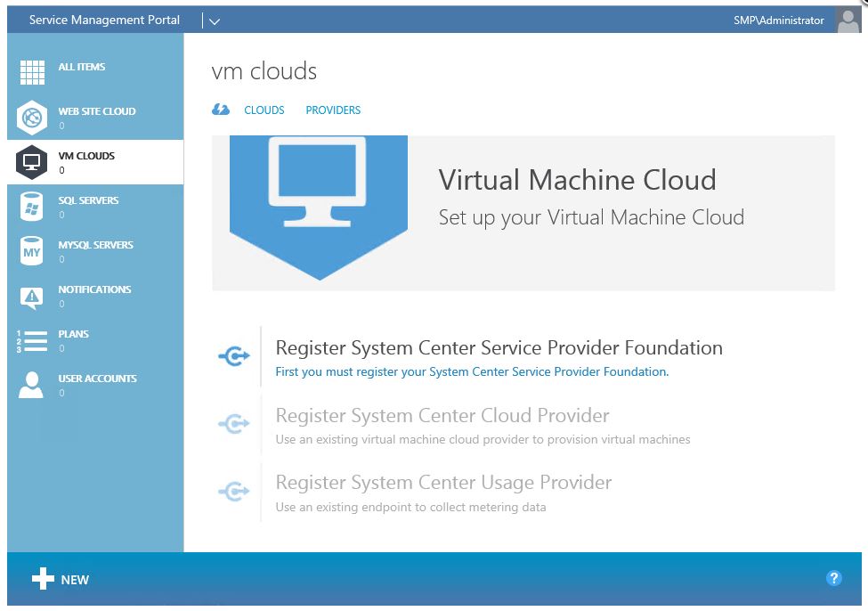Click the 'vm clouds' page heading
Screen dimensions: 868x611
[264, 71]
